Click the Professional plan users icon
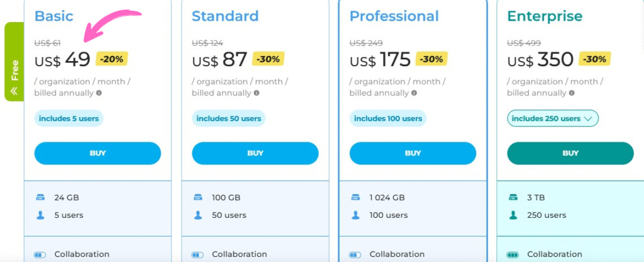The height and width of the screenshot is (262, 644). (355, 215)
